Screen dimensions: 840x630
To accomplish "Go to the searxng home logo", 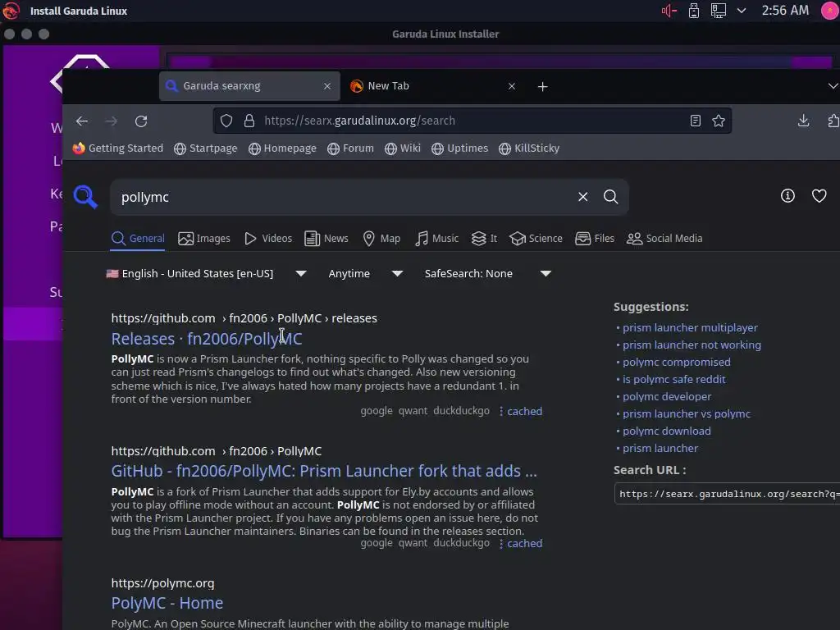I will point(85,197).
